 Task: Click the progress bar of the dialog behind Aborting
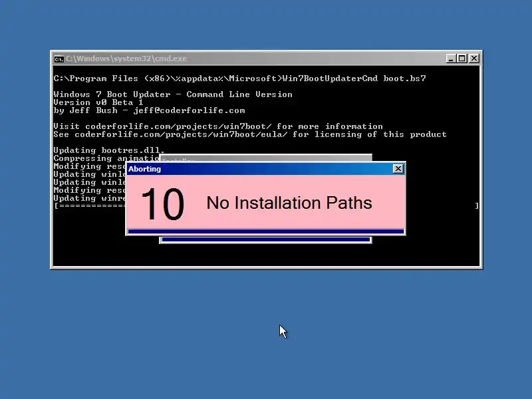266,239
